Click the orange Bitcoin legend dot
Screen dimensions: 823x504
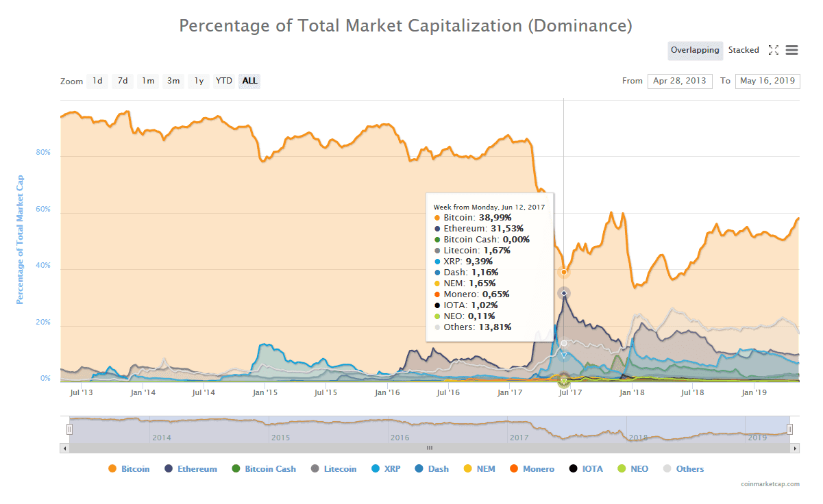tap(112, 469)
